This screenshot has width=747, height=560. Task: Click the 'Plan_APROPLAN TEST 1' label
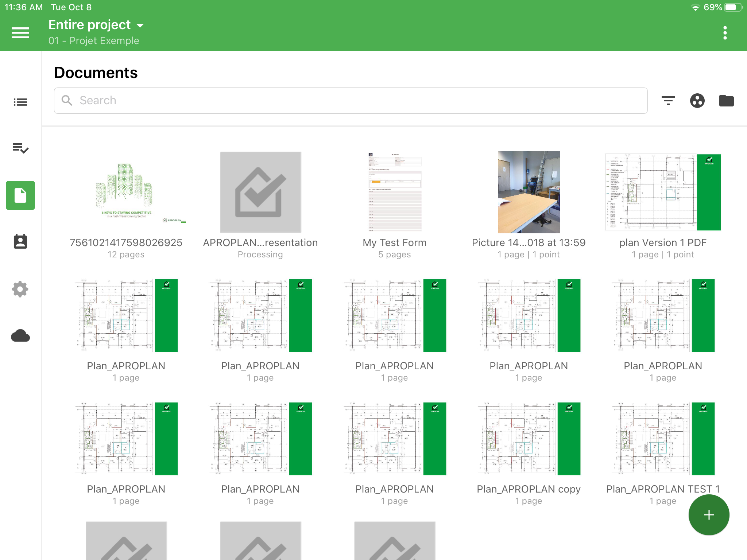click(x=663, y=489)
